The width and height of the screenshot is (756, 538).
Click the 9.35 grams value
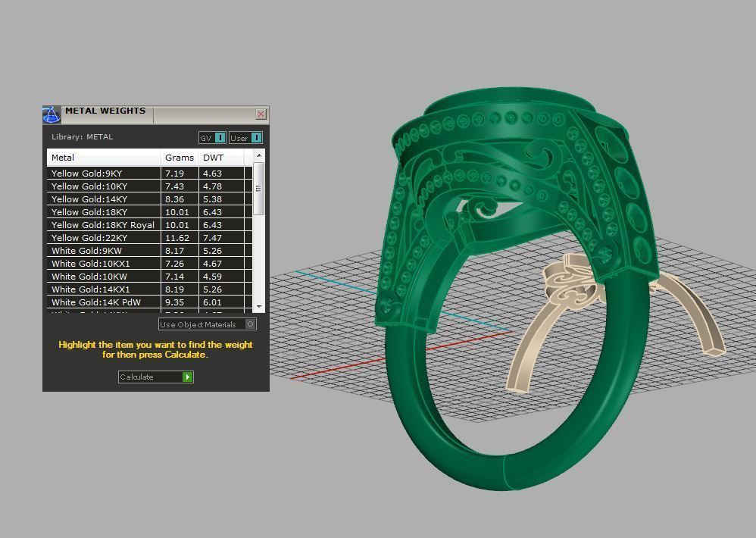coord(174,302)
